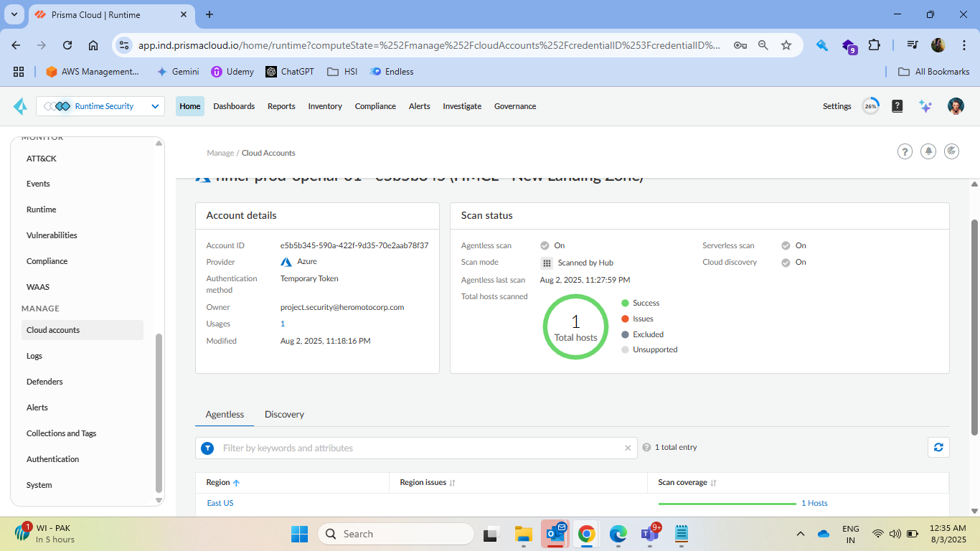Screen dimensions: 980x551
Task: Click the green scan coverage progress bar
Action: [x=727, y=504]
